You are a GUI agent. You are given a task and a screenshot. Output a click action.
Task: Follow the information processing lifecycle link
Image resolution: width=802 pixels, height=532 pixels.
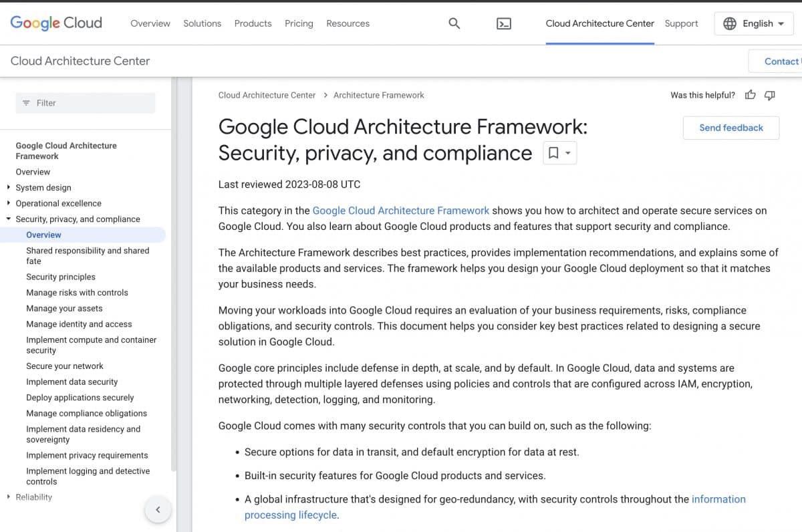[x=718, y=499]
